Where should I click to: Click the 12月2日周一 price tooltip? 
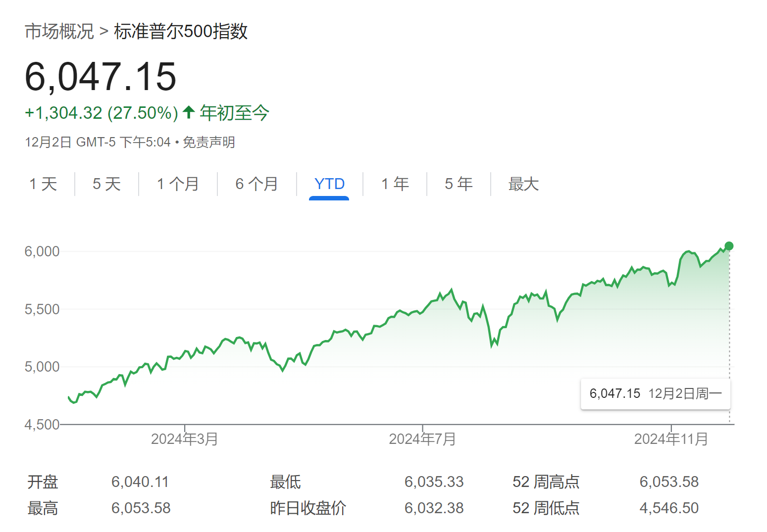click(x=655, y=394)
